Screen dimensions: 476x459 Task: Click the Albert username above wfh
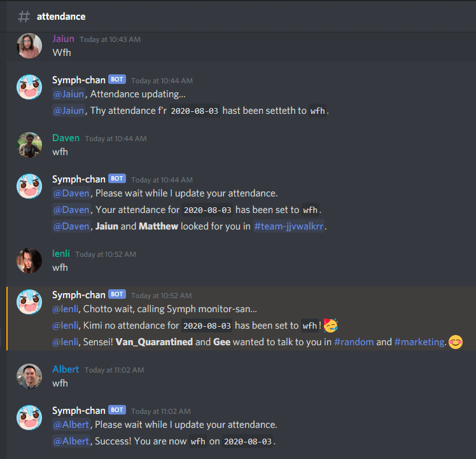[x=66, y=369]
